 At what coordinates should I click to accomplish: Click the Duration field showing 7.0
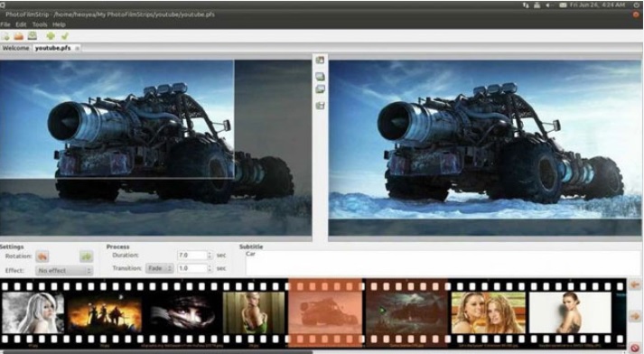(x=191, y=255)
